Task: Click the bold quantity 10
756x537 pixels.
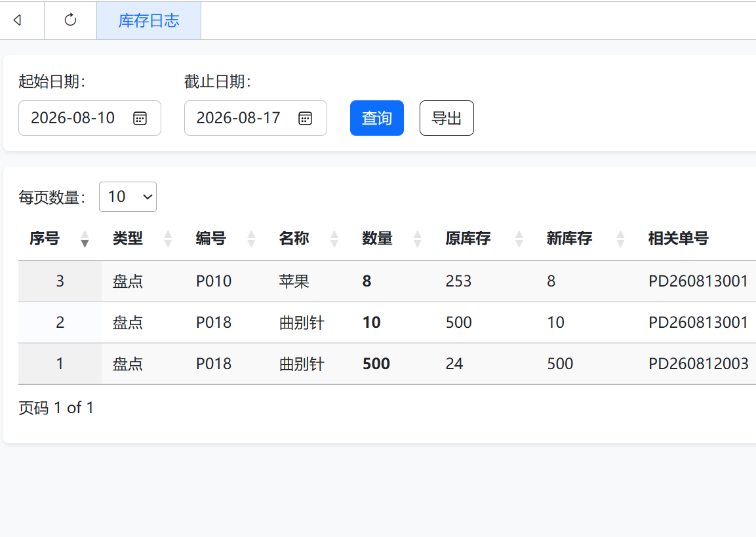Action: tap(371, 323)
